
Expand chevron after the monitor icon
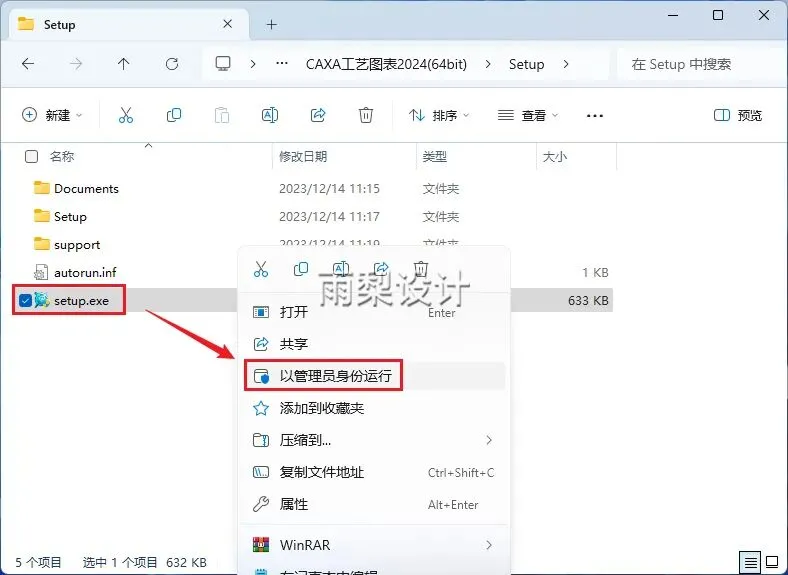253,64
